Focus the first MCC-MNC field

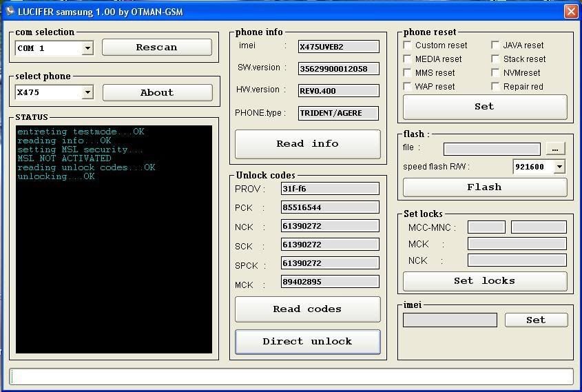[486, 227]
